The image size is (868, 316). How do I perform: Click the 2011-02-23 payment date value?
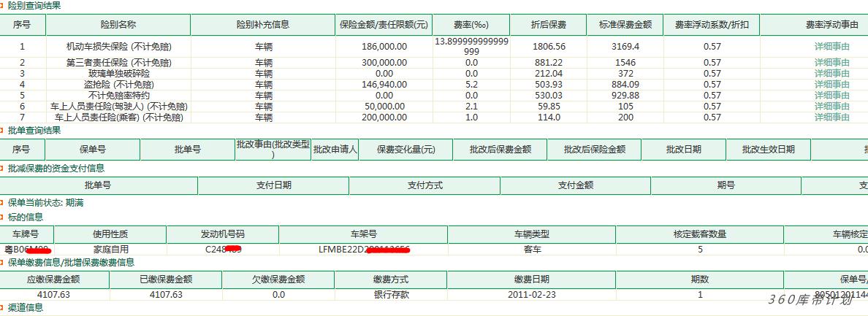(x=532, y=294)
